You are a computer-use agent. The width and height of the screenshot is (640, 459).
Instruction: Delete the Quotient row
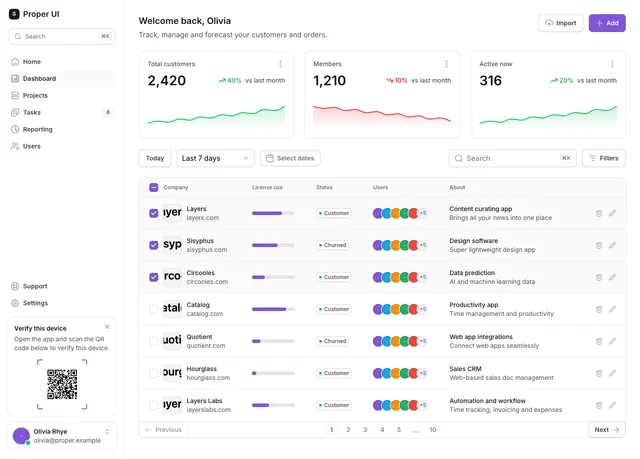(599, 341)
